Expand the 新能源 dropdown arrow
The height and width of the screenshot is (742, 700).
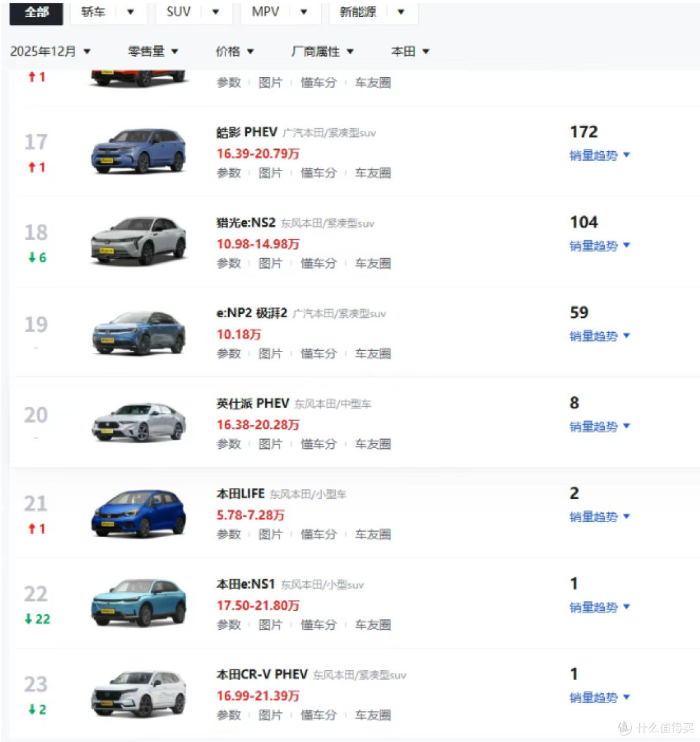[x=401, y=12]
